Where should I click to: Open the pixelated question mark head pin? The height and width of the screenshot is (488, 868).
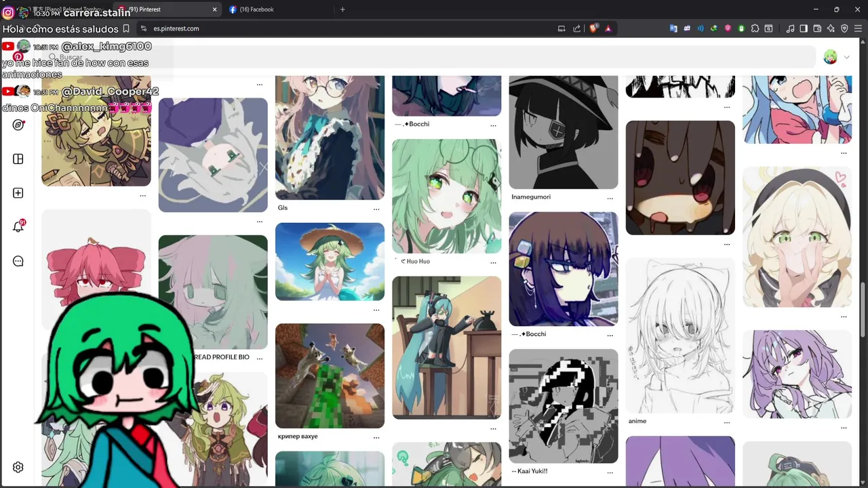point(564,406)
